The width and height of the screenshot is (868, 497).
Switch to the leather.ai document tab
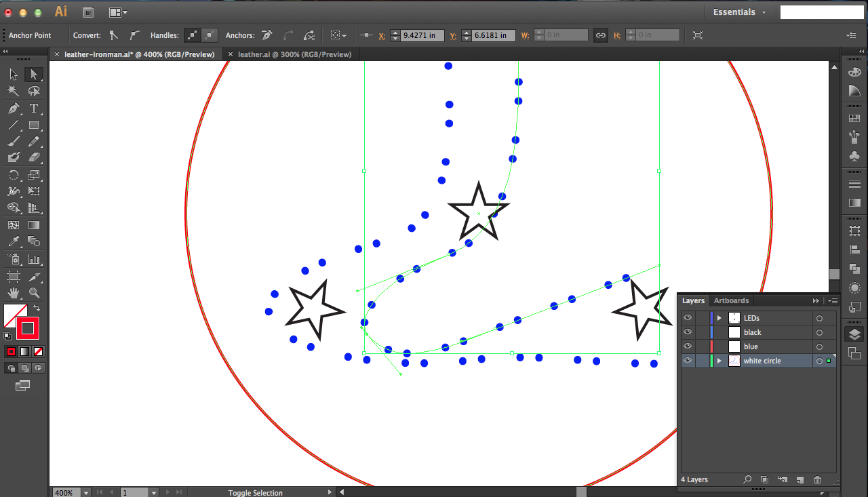point(294,54)
